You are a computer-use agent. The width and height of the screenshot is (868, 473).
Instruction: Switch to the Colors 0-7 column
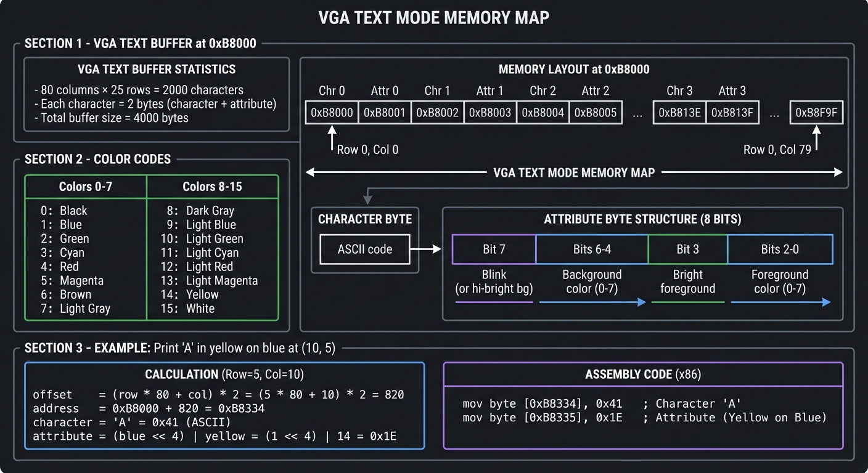click(x=85, y=186)
